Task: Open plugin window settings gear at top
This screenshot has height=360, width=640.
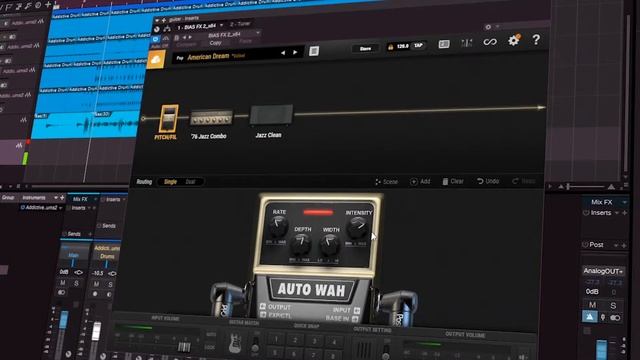Action: pos(488,27)
